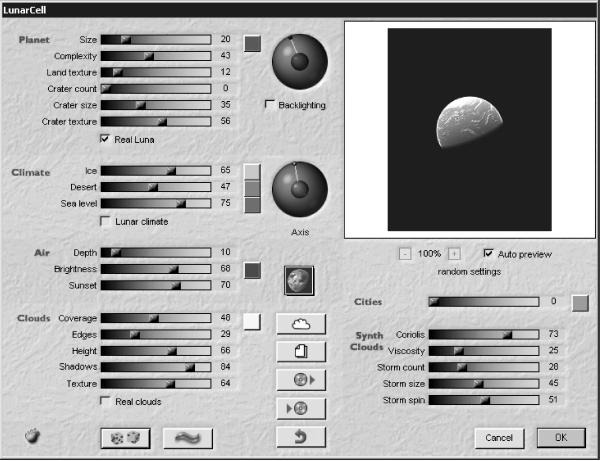600x461 pixels.
Task: Open the Ice color swatch
Action: point(252,172)
